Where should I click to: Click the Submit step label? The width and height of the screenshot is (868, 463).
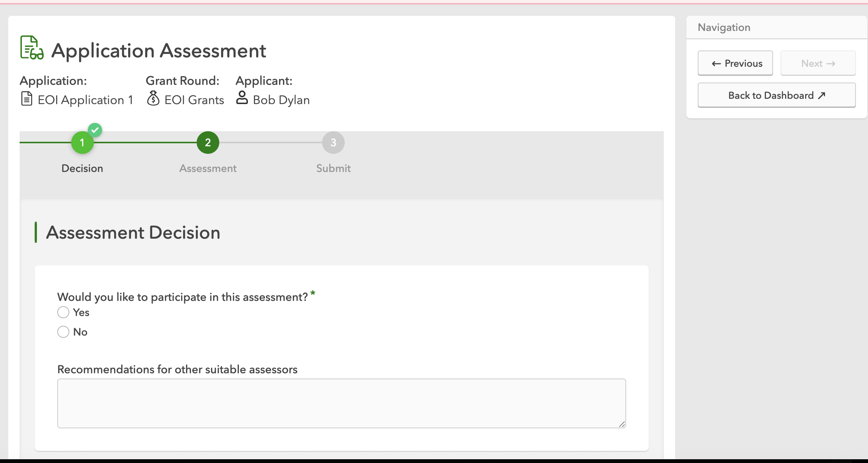pos(333,168)
